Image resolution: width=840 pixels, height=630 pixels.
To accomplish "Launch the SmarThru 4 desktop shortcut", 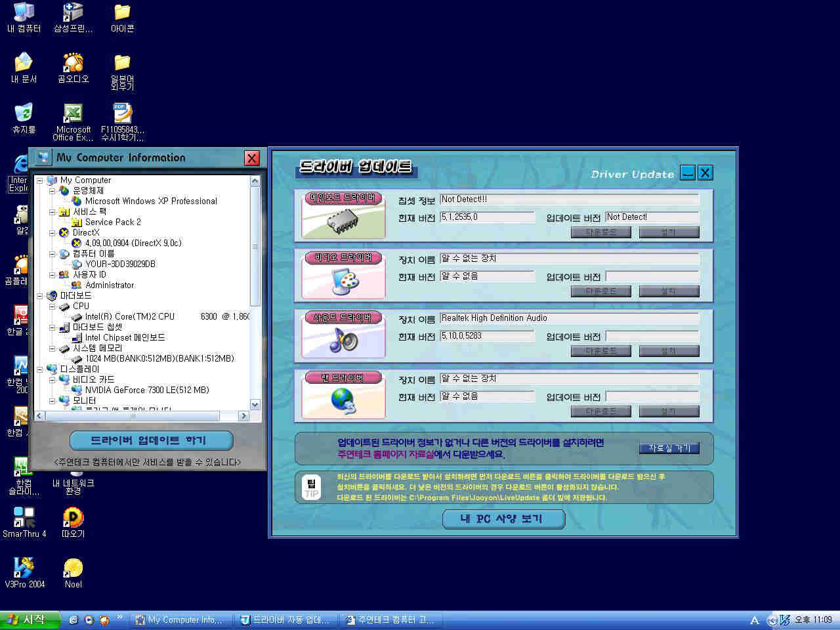I will coord(24,522).
